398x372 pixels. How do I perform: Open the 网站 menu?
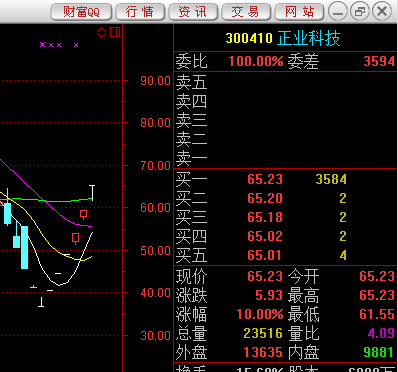coord(299,12)
